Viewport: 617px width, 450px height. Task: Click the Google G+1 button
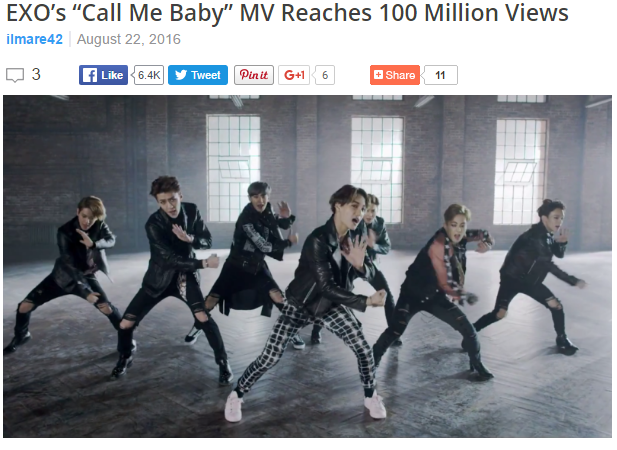click(x=294, y=75)
